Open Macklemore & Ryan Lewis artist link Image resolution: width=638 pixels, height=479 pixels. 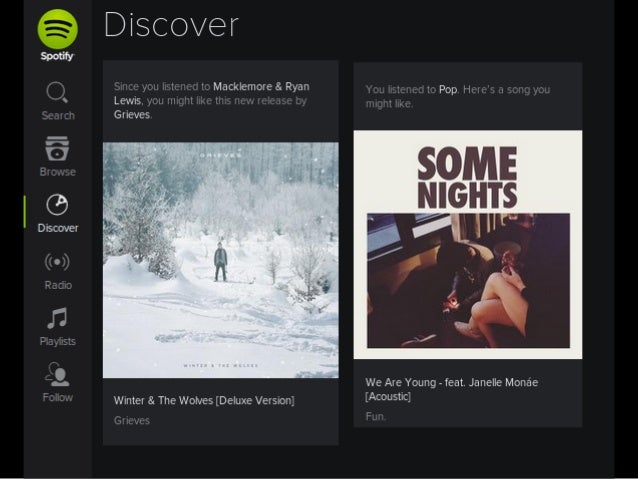click(212, 93)
